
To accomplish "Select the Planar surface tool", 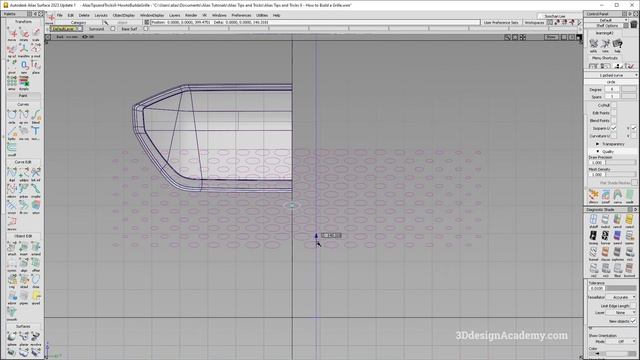I will (24, 337).
